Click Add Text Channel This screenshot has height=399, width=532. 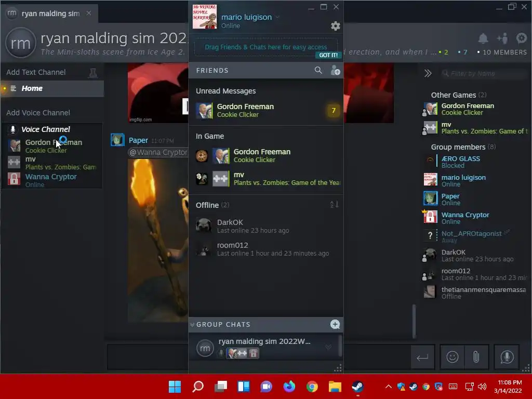coord(36,72)
